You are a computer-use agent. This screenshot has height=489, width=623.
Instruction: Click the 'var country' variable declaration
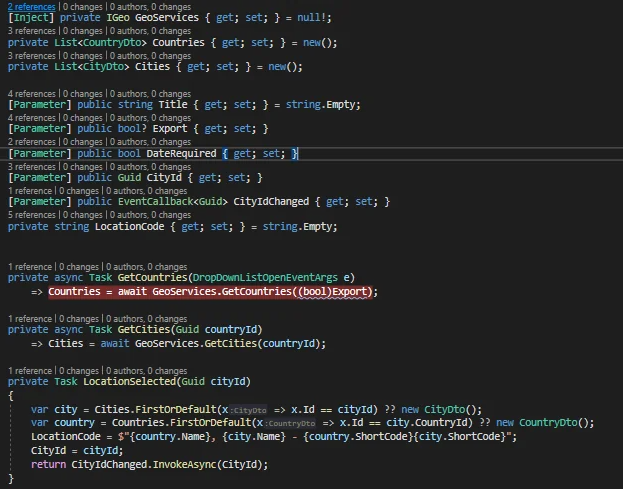coord(63,423)
